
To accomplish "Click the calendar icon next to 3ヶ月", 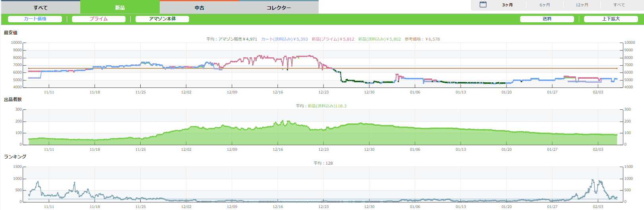I will [x=483, y=5].
